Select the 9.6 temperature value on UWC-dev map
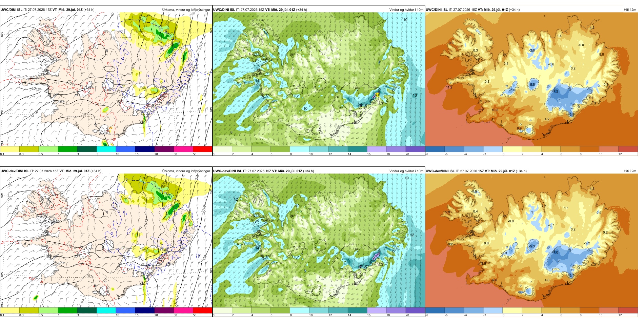The width and height of the screenshot is (644, 322). click(495, 280)
